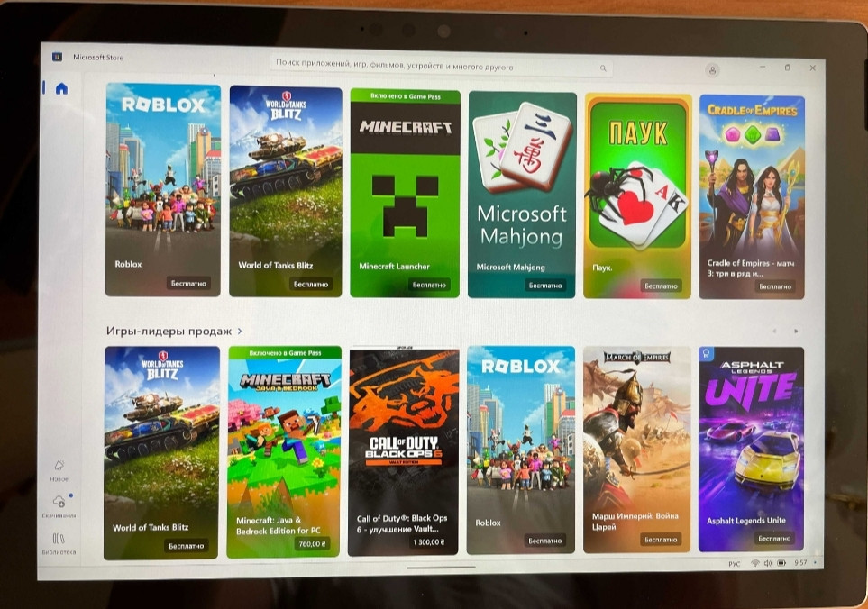Open the Скачивания (downloads) sidebar icon

[x=59, y=503]
